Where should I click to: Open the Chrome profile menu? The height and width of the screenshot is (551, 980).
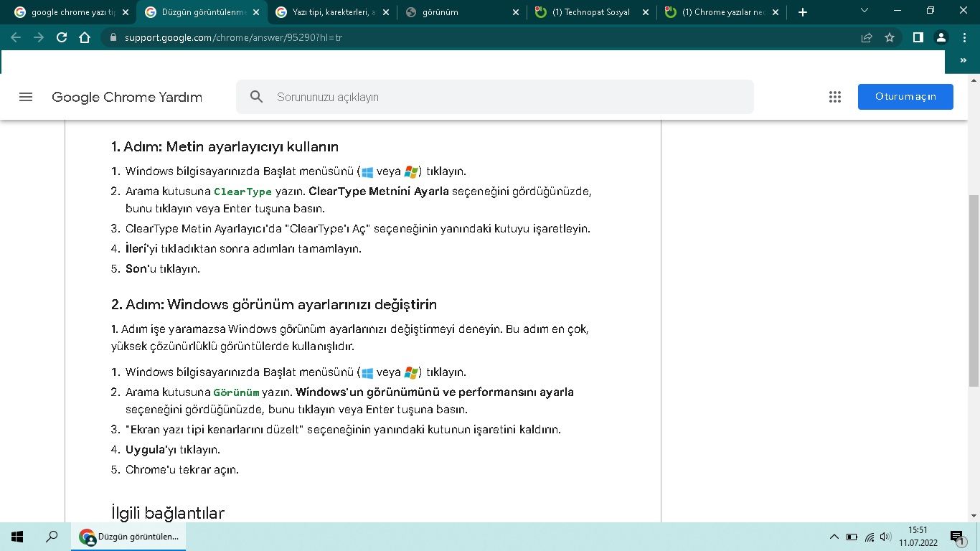(x=941, y=37)
